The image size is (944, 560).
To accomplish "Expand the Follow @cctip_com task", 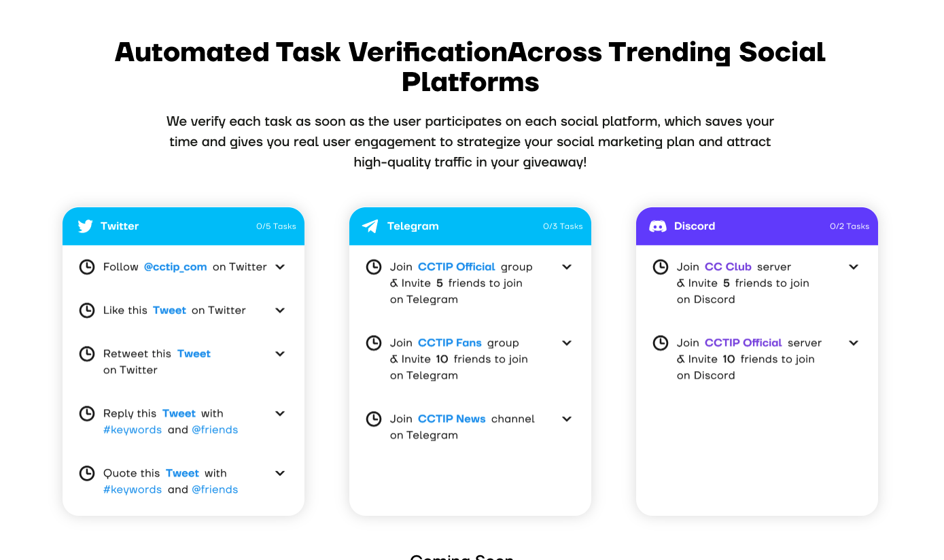I will pyautogui.click(x=280, y=267).
